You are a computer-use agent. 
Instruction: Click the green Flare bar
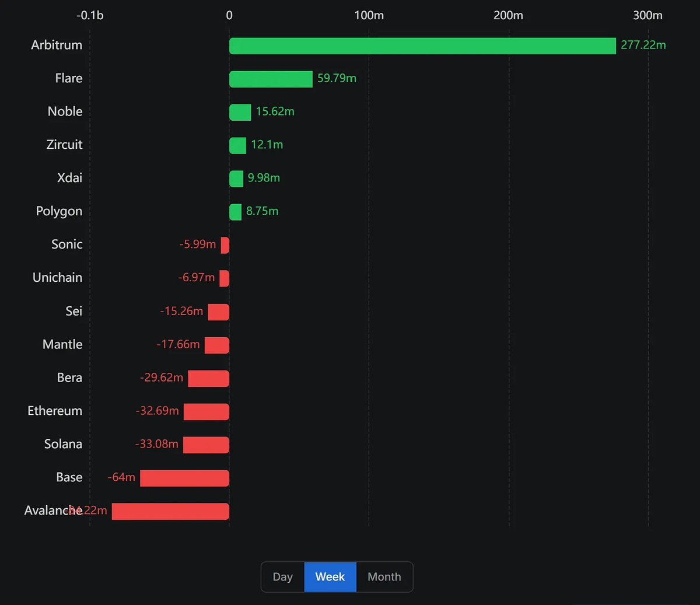click(x=271, y=79)
